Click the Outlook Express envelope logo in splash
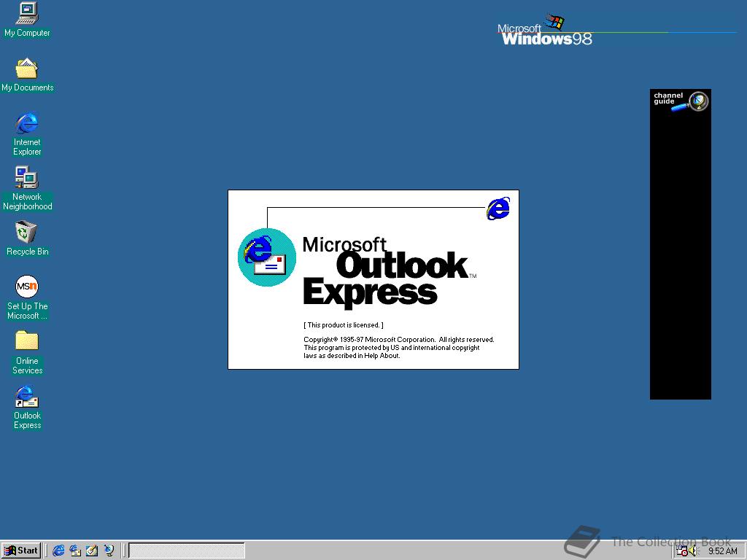The width and height of the screenshot is (747, 560). [267, 257]
